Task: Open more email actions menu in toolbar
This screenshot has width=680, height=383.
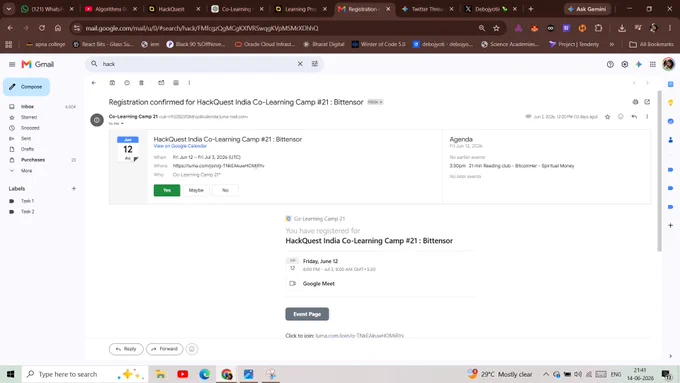Action: (189, 83)
